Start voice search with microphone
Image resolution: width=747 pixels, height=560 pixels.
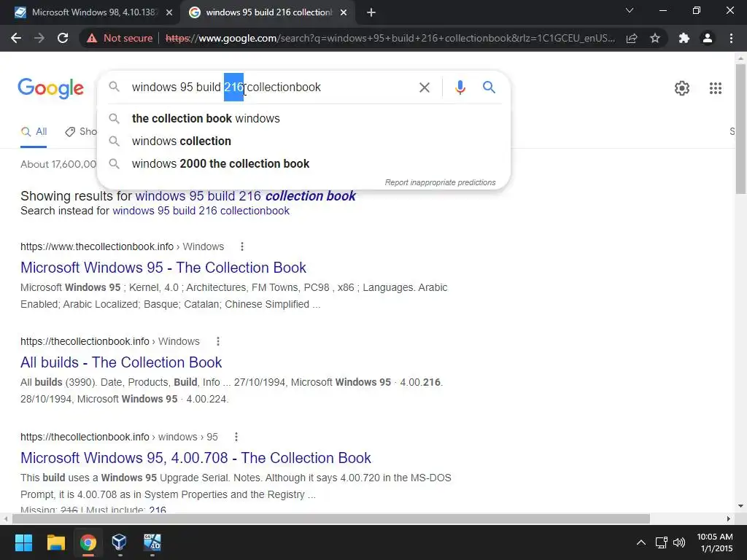coord(460,87)
